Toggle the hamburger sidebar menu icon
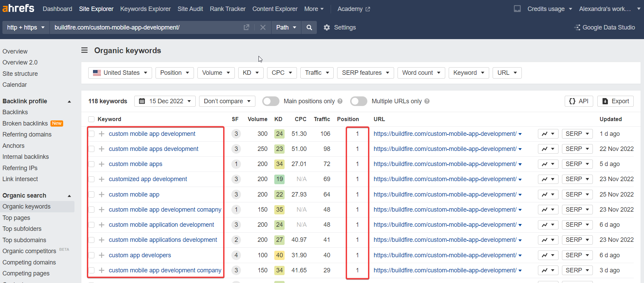 84,50
